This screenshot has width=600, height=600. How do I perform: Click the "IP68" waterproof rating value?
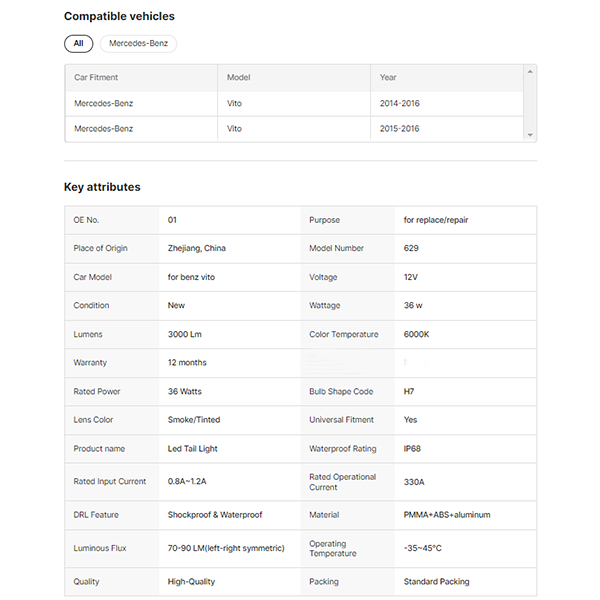[411, 449]
